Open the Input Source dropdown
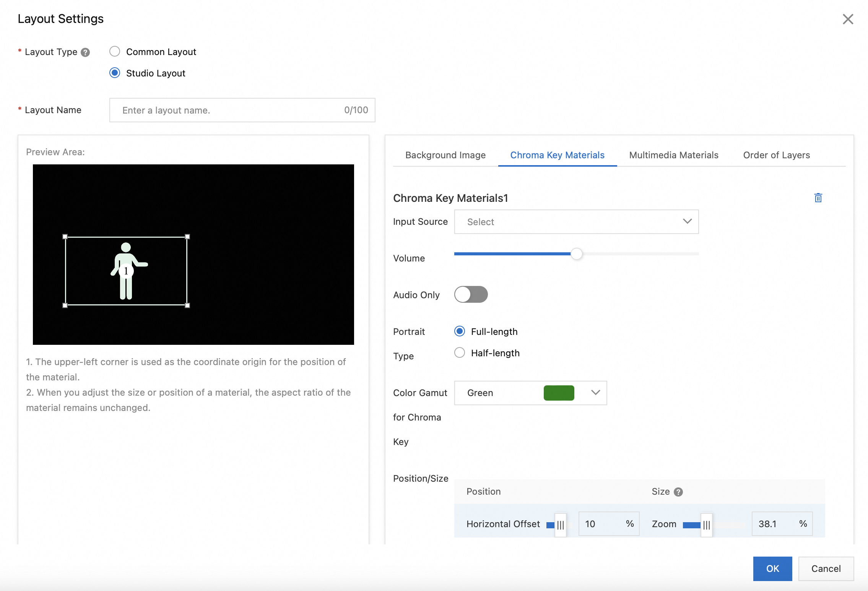 (576, 222)
